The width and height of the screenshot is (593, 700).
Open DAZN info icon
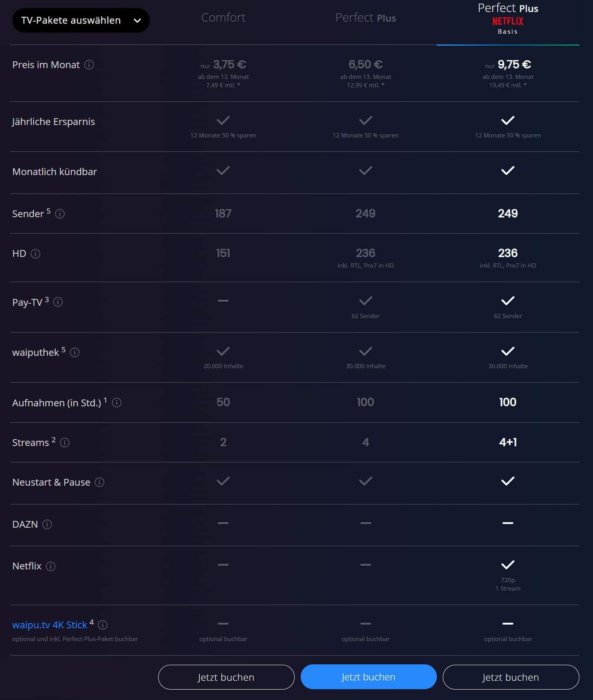pos(47,524)
